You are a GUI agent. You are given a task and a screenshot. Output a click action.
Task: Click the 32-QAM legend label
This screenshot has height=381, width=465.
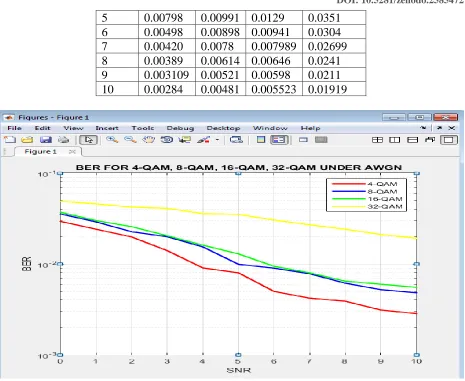click(385, 207)
